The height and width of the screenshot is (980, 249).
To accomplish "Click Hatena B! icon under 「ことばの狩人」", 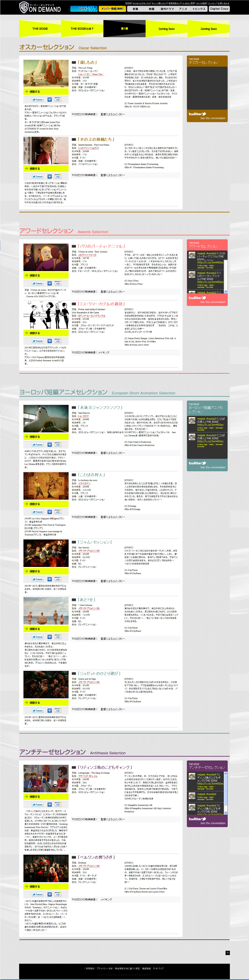I will click(x=49, y=512).
